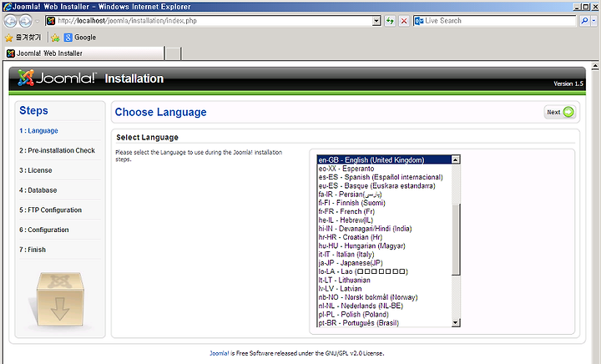The height and width of the screenshot is (364, 601).
Task: Select lt-LT Lithuanian option
Action: click(385, 280)
